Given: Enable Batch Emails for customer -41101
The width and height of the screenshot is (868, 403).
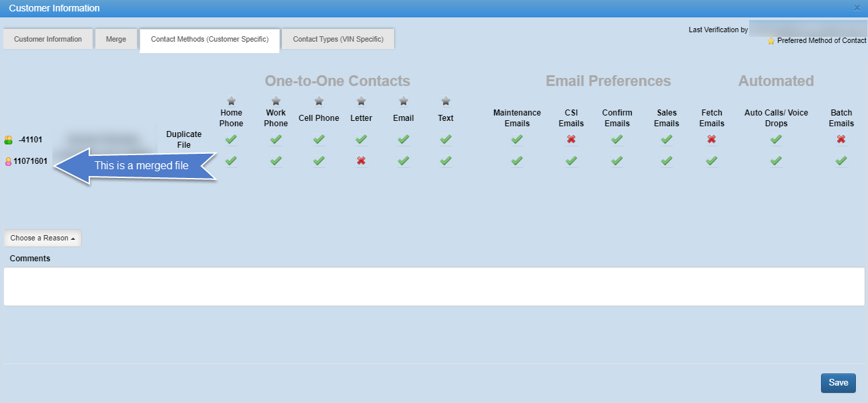Looking at the screenshot, I should (x=841, y=139).
